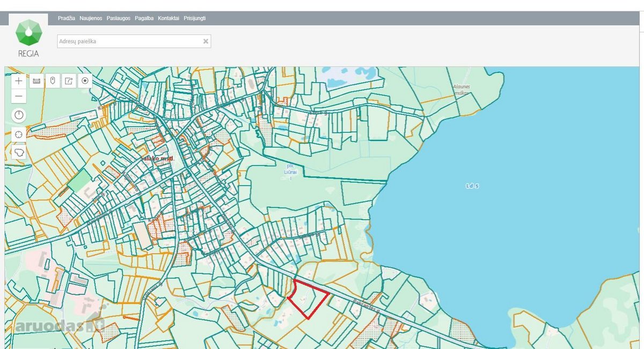This screenshot has height=349, width=644.
Task: Open the Pradžia menu item
Action: click(x=66, y=18)
